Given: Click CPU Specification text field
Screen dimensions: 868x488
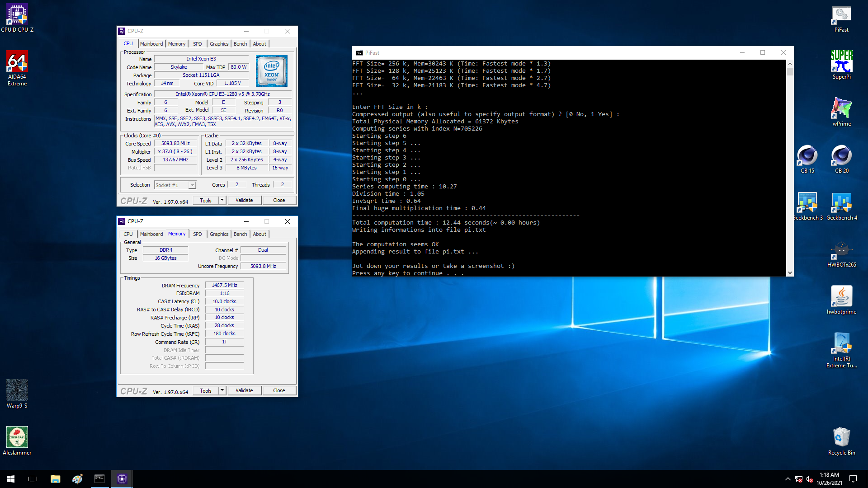Looking at the screenshot, I should click(223, 94).
